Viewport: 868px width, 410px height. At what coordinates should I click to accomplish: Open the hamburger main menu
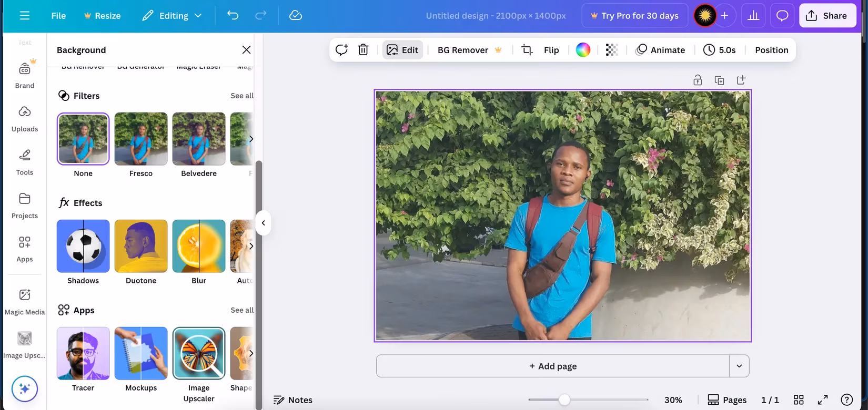point(24,16)
